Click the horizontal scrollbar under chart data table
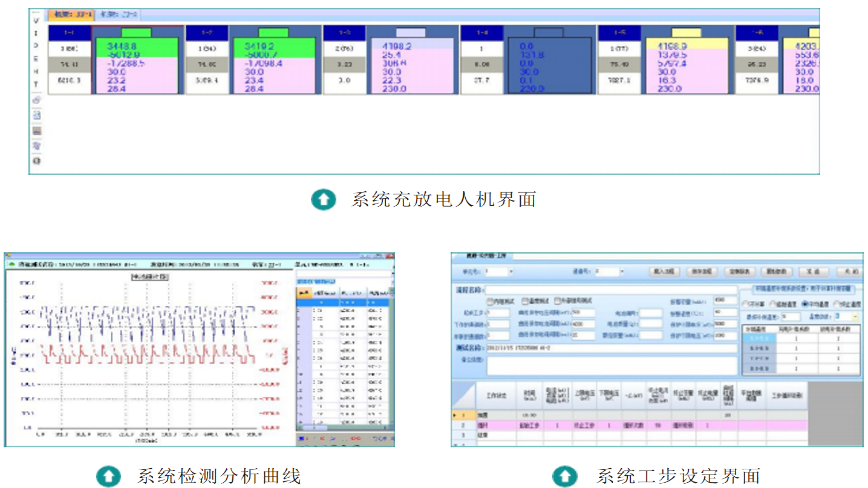 point(343,428)
